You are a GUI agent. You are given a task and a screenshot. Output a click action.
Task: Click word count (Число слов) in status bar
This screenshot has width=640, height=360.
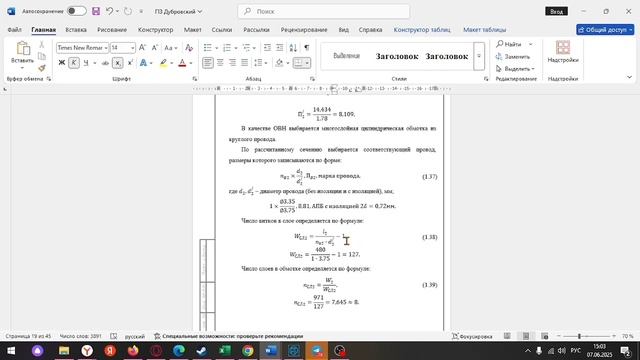coord(80,336)
